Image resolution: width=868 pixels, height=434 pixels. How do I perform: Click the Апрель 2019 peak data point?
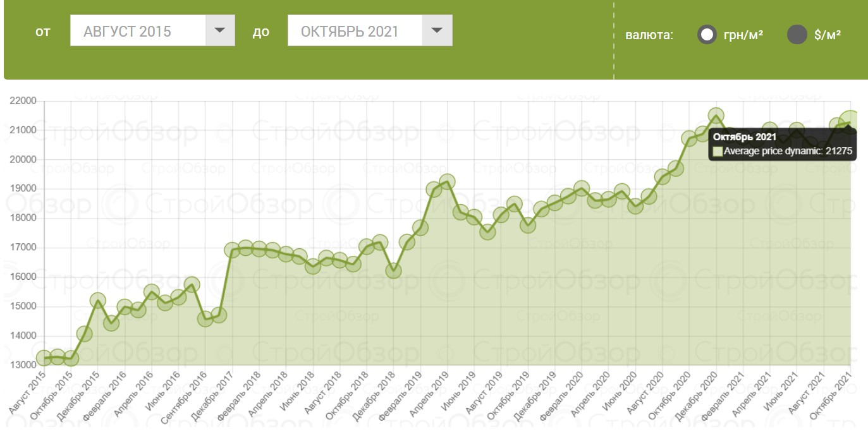pyautogui.click(x=447, y=182)
